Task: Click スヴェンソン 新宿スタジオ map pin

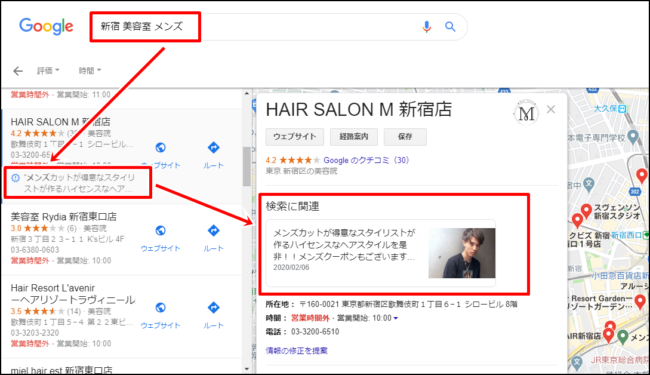Action: click(x=586, y=211)
